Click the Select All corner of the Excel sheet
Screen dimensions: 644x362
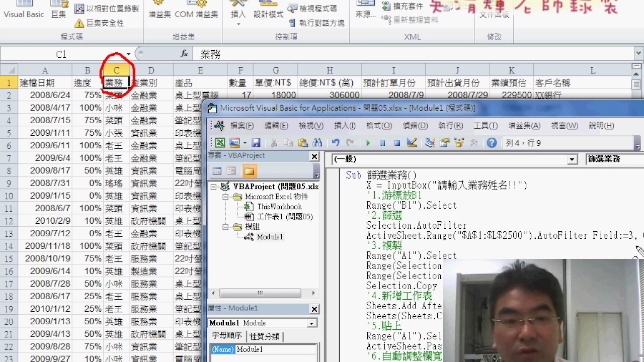coord(9,70)
